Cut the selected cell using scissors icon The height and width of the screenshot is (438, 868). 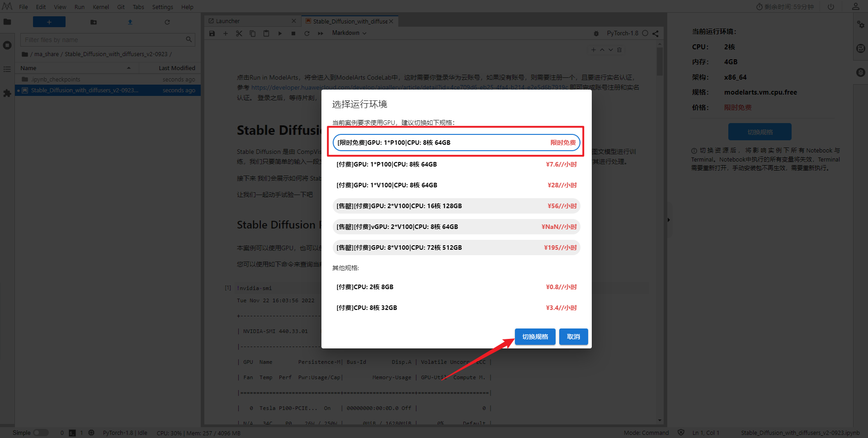coord(239,33)
